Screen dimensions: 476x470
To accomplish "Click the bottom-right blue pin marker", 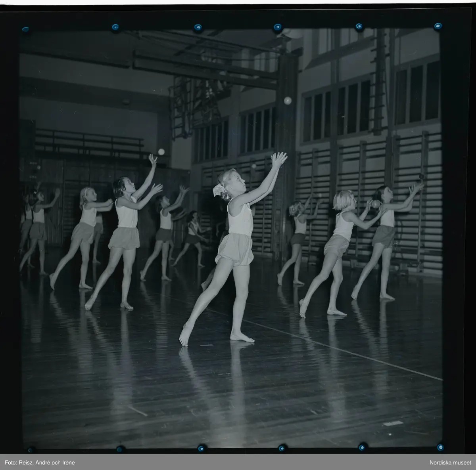I will 440,447.
